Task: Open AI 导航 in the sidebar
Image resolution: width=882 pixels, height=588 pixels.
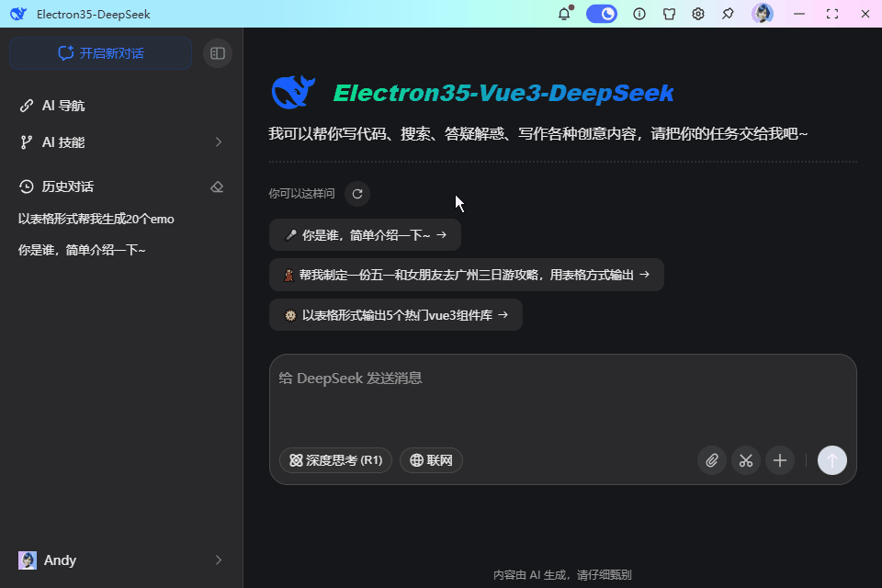Action: pos(121,106)
